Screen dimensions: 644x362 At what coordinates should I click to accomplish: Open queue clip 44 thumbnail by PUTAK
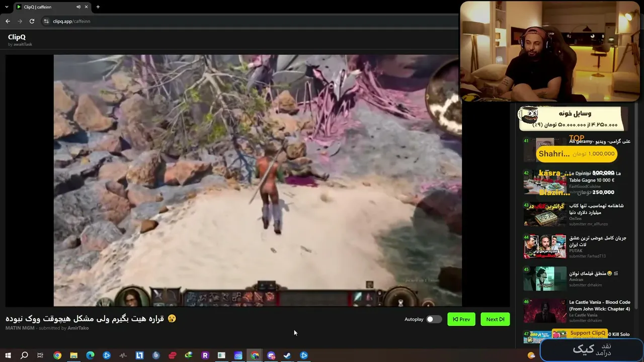pos(545,246)
